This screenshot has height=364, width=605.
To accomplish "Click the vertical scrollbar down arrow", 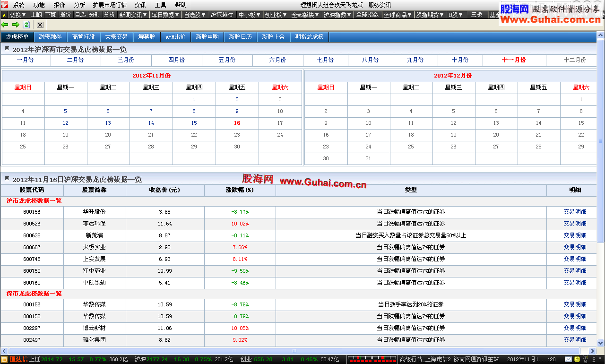I will pos(601,343).
